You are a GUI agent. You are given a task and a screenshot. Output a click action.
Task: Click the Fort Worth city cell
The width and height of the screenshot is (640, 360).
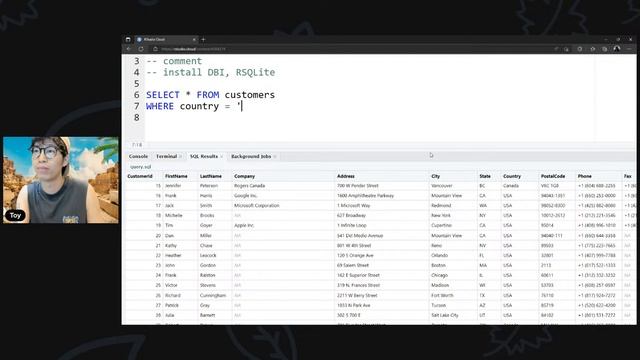click(442, 296)
